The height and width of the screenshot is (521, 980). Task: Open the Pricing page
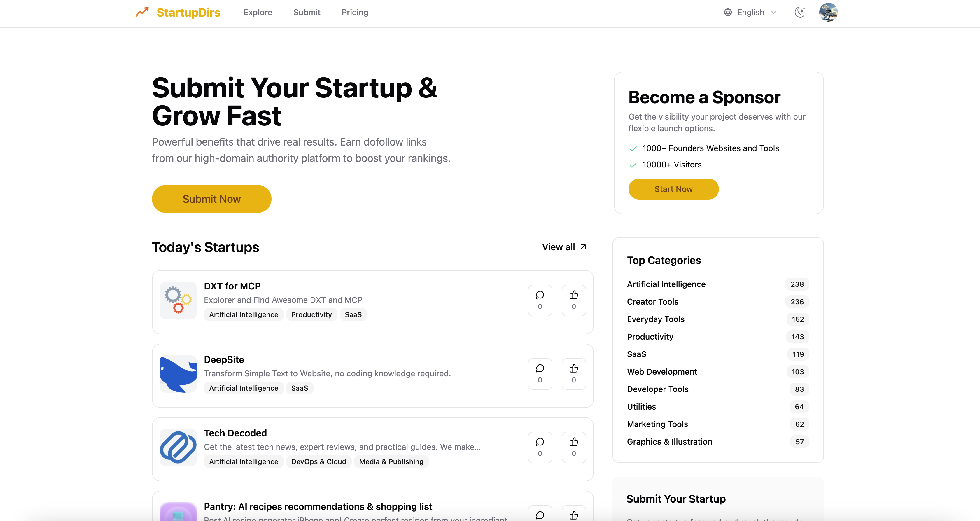tap(355, 12)
